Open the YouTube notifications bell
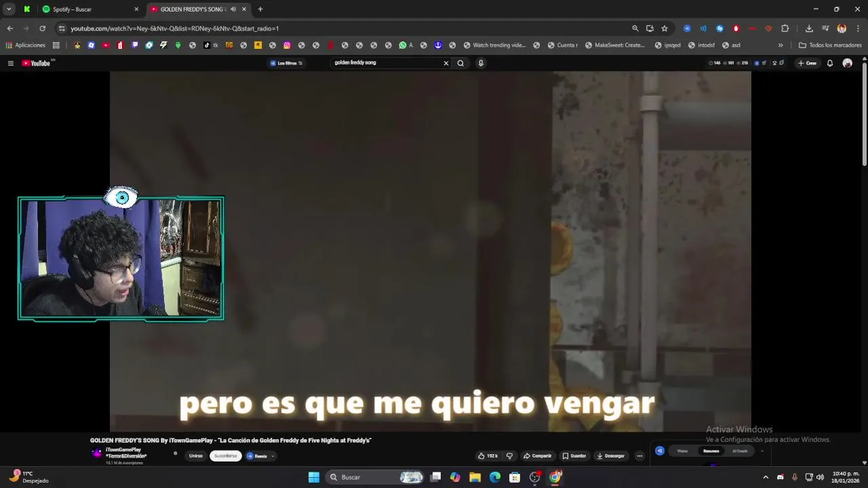Screen dimensions: 868x488 (x=829, y=63)
